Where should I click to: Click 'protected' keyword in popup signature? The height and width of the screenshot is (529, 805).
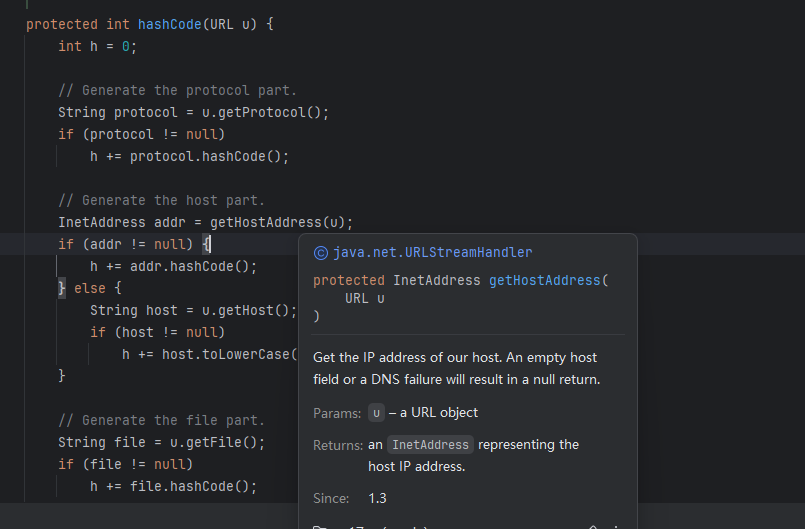click(x=349, y=280)
